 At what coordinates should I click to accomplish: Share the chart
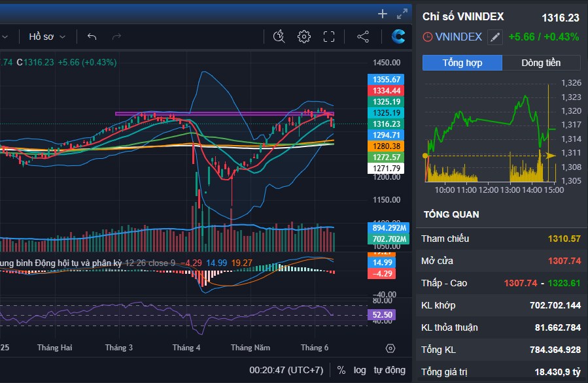tap(362, 37)
